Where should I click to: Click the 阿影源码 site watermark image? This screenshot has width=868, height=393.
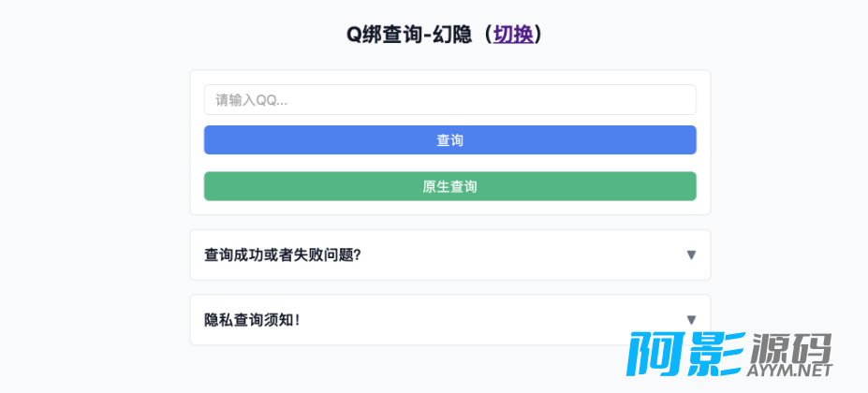tap(729, 355)
